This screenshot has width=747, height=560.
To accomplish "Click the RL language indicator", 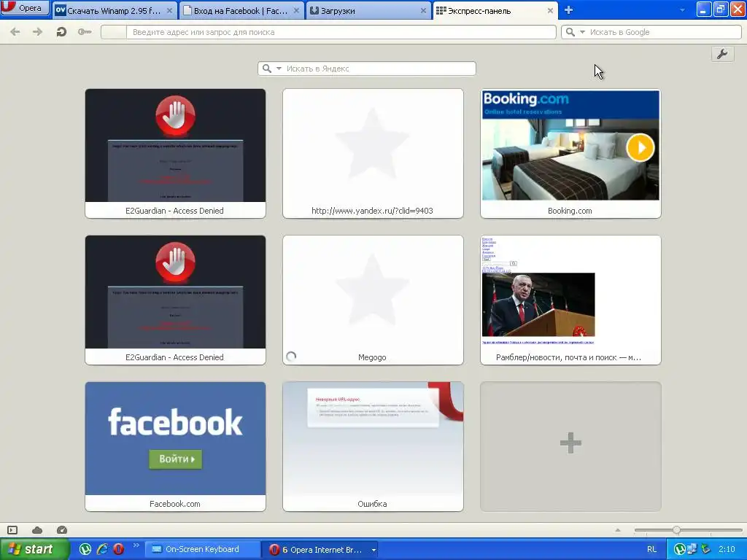I will coord(651,550).
